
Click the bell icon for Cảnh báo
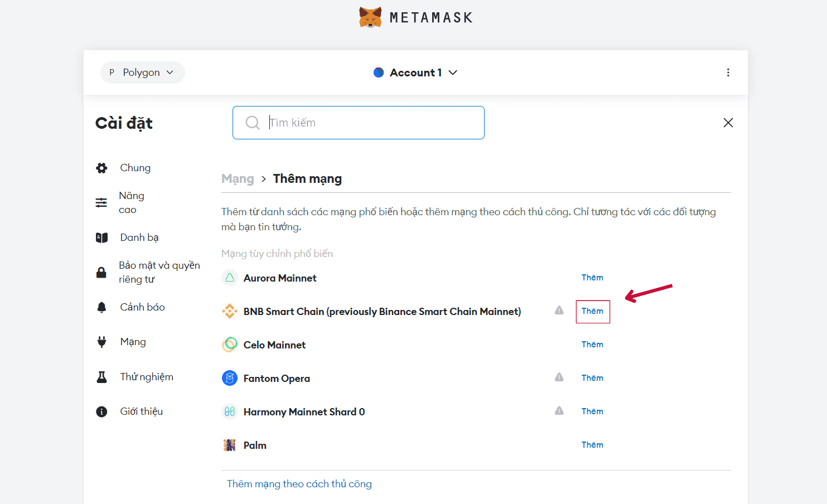101,307
